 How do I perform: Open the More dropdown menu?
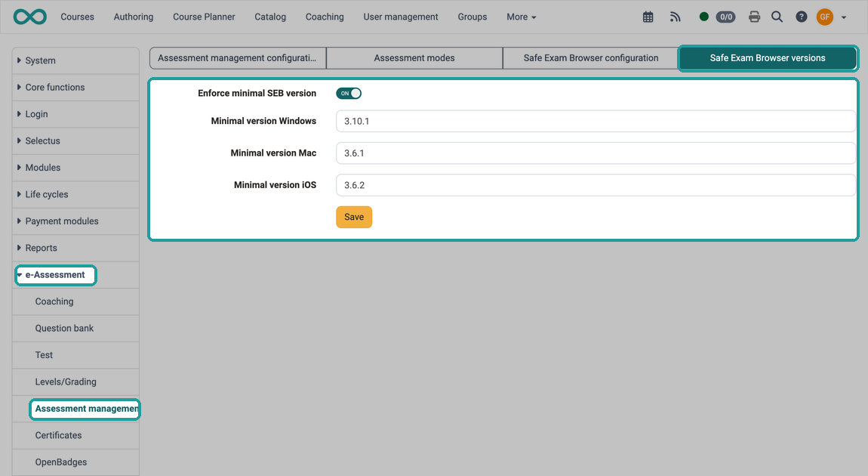click(x=521, y=17)
